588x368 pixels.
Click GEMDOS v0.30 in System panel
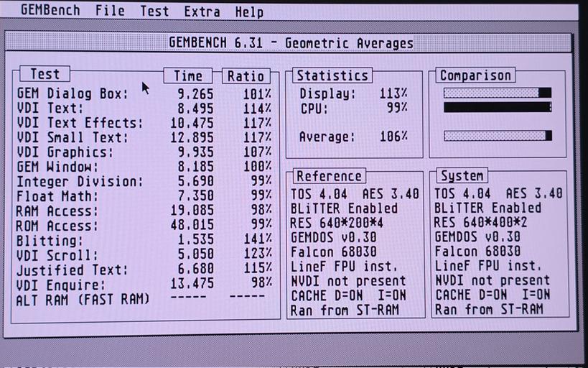477,237
